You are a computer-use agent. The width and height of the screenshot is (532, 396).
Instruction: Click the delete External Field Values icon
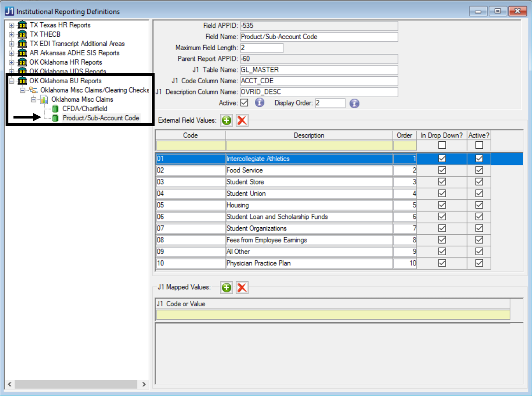[x=242, y=120]
